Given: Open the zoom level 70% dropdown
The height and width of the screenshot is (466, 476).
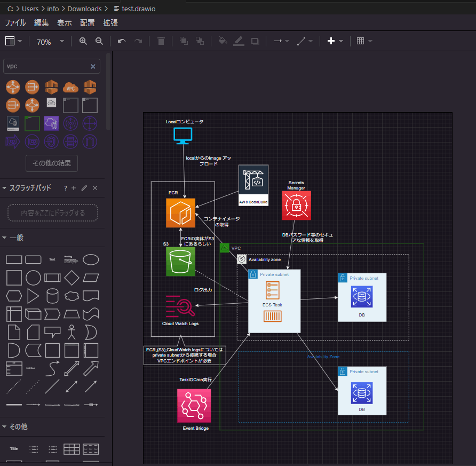Looking at the screenshot, I should tap(50, 42).
